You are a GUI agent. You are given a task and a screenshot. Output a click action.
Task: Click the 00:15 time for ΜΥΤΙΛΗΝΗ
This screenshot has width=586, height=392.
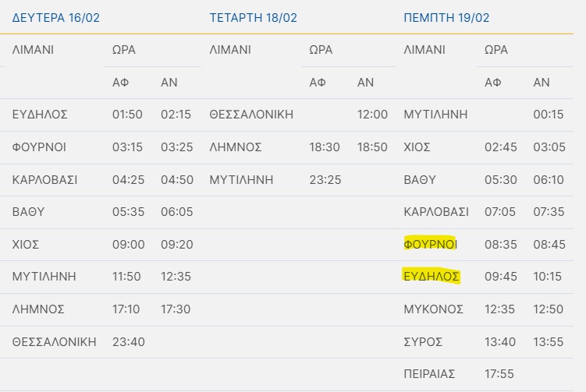tap(549, 115)
